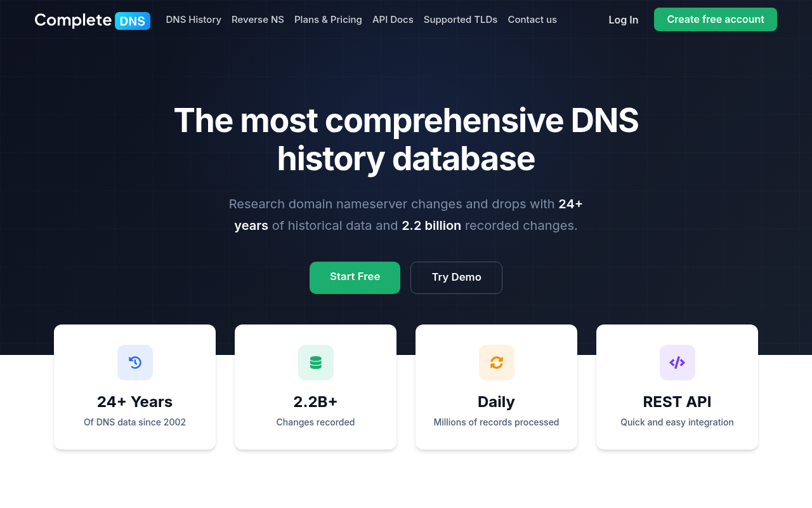The width and height of the screenshot is (812, 508).
Task: Click Create free account button
Action: pyautogui.click(x=716, y=20)
